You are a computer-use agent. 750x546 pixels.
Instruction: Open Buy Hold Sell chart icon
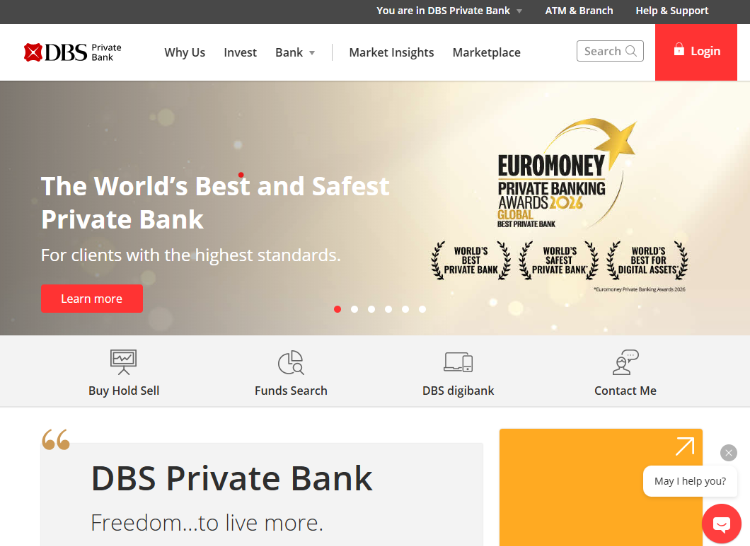click(123, 362)
